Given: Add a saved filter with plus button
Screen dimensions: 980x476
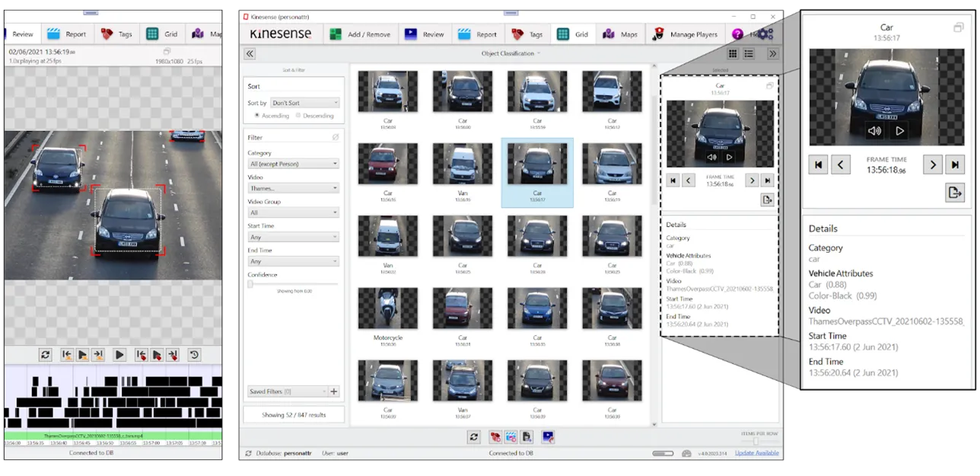Looking at the screenshot, I should (x=334, y=391).
